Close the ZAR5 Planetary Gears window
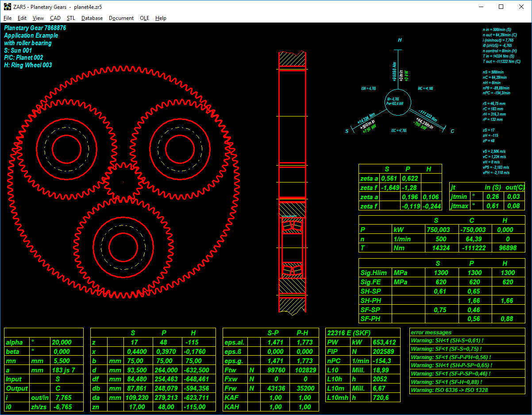 tap(521, 7)
